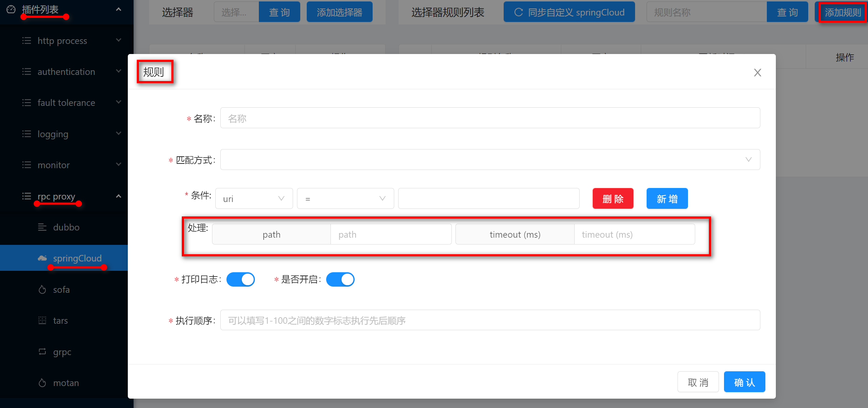Click the 名称 name input field
868x408 pixels.
pos(490,118)
